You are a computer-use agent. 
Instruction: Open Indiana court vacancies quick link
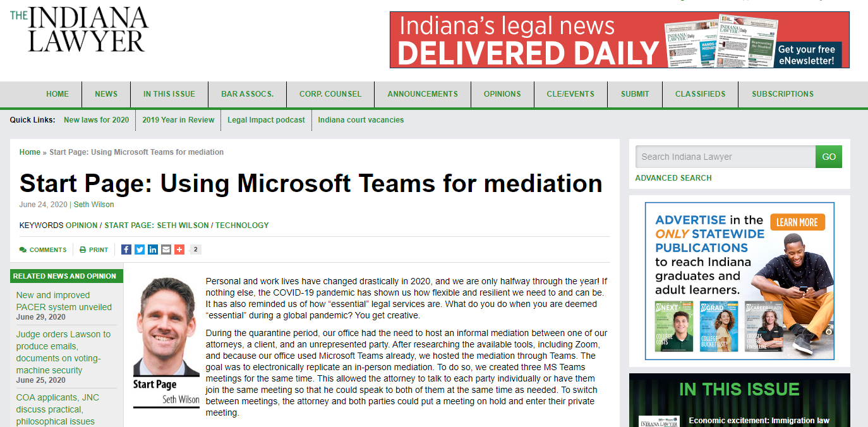(x=361, y=120)
